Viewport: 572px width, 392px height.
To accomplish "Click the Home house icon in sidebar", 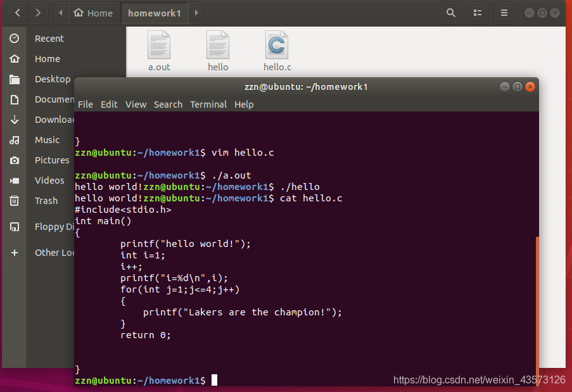I will pos(14,59).
